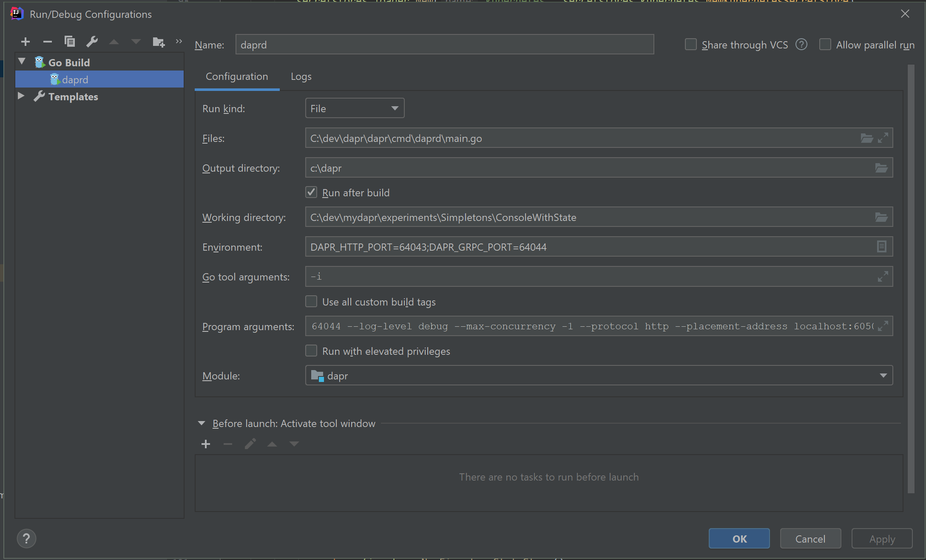This screenshot has height=560, width=926.
Task: Switch to the Logs tab
Action: click(301, 76)
